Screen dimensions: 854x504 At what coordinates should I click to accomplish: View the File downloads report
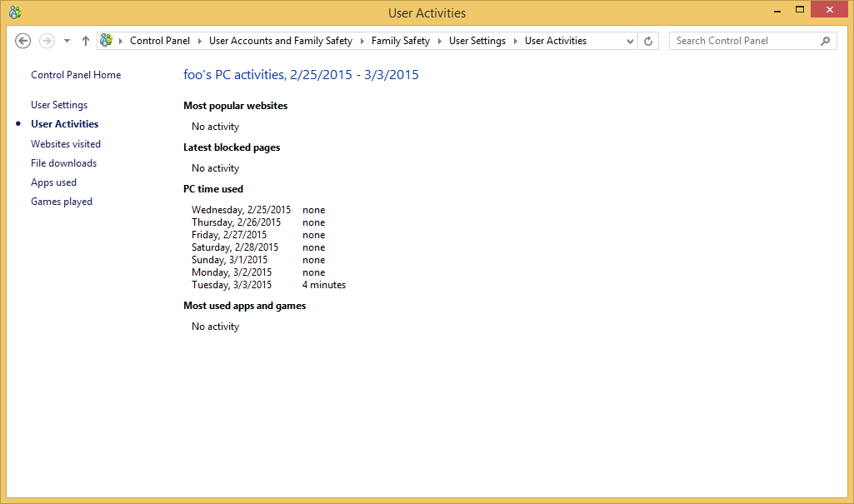pos(63,163)
